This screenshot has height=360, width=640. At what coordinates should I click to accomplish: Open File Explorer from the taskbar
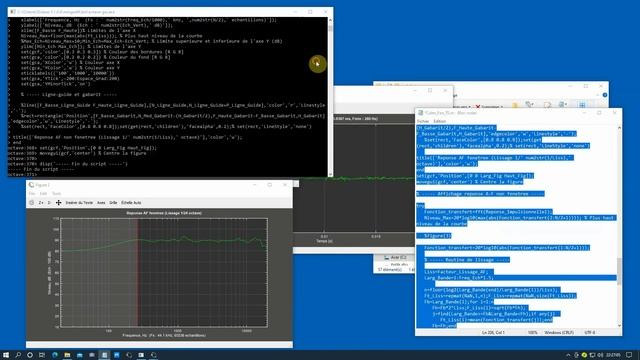click(67, 355)
